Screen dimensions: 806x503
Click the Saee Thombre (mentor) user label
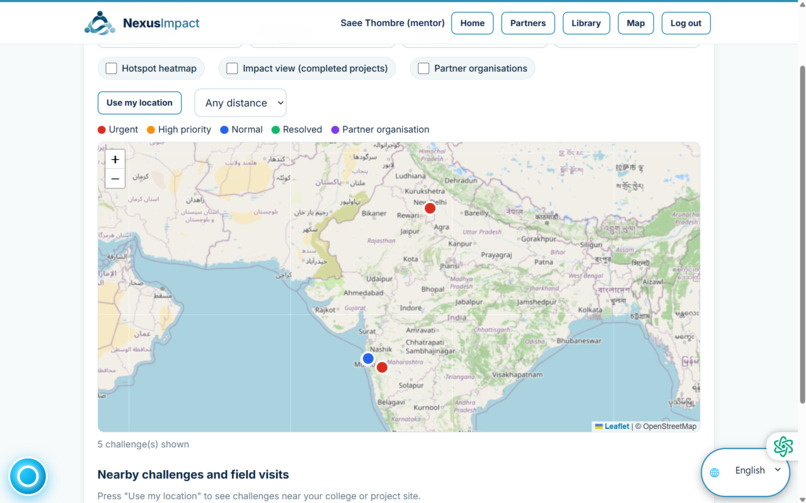[392, 23]
